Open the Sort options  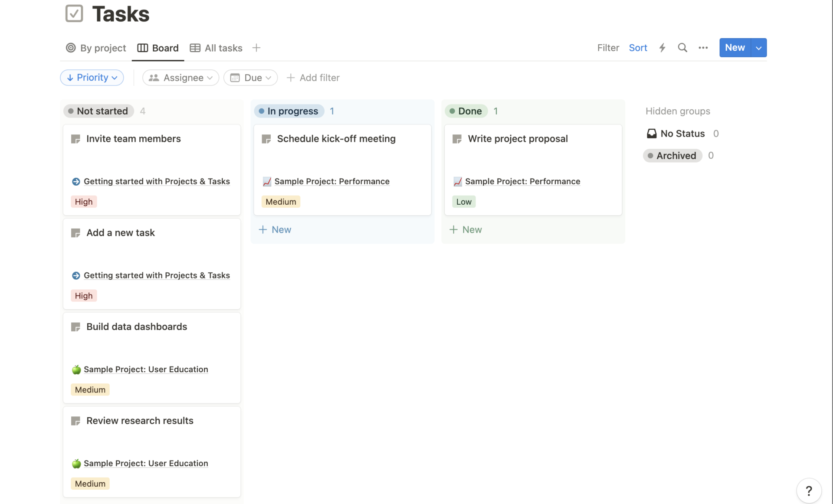[638, 48]
